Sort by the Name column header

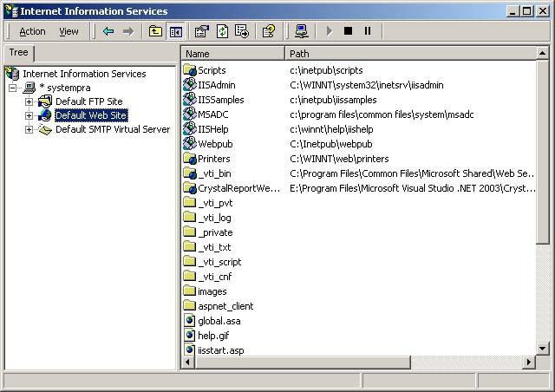[233, 54]
